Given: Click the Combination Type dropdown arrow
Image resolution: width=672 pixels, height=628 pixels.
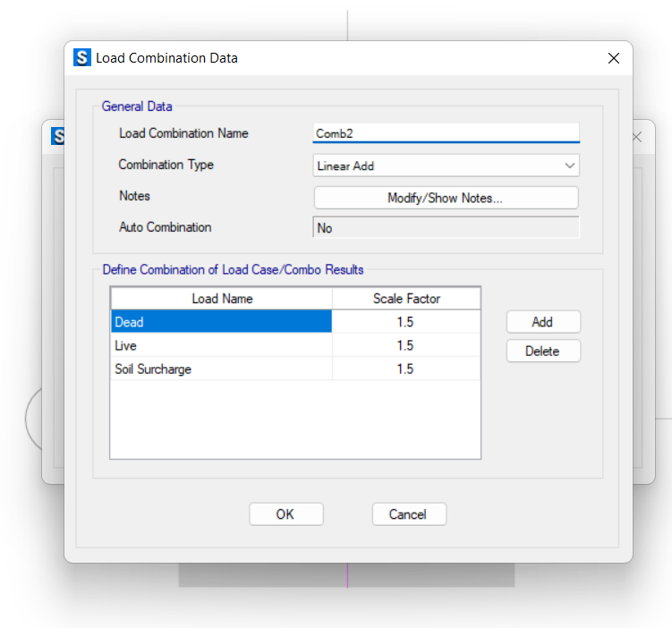Looking at the screenshot, I should click(569, 165).
